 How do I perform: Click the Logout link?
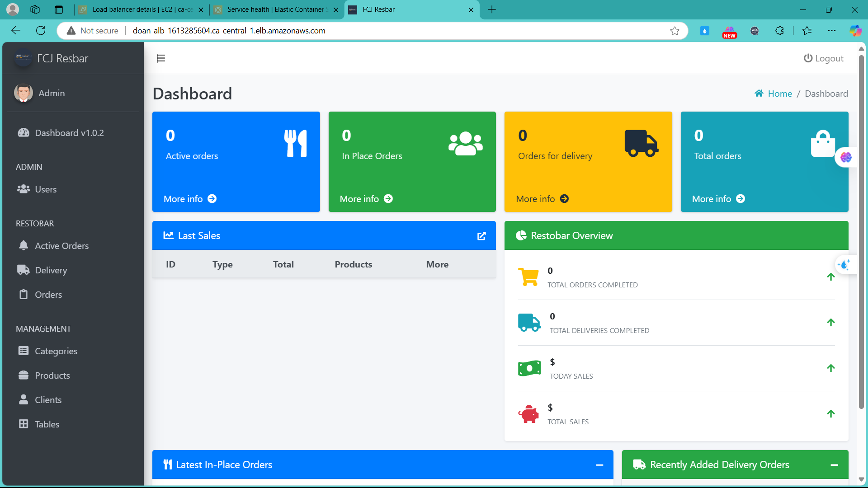pyautogui.click(x=823, y=58)
